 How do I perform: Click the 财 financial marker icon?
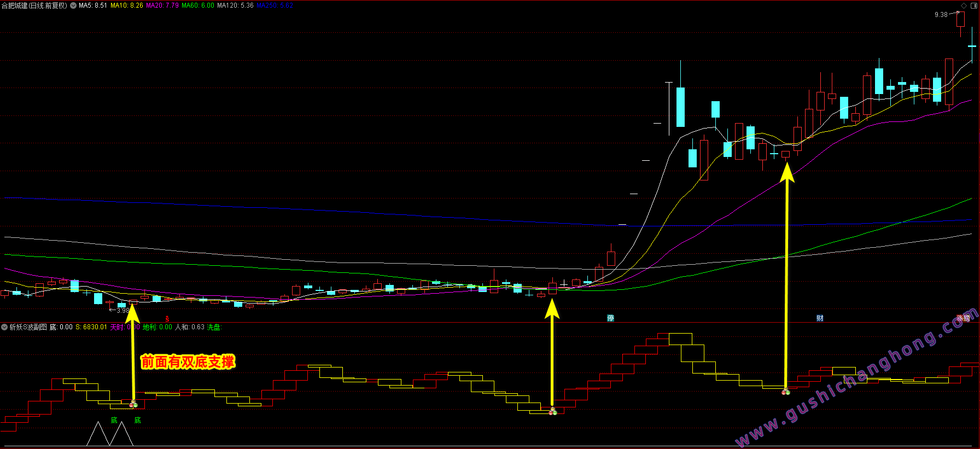[x=820, y=318]
